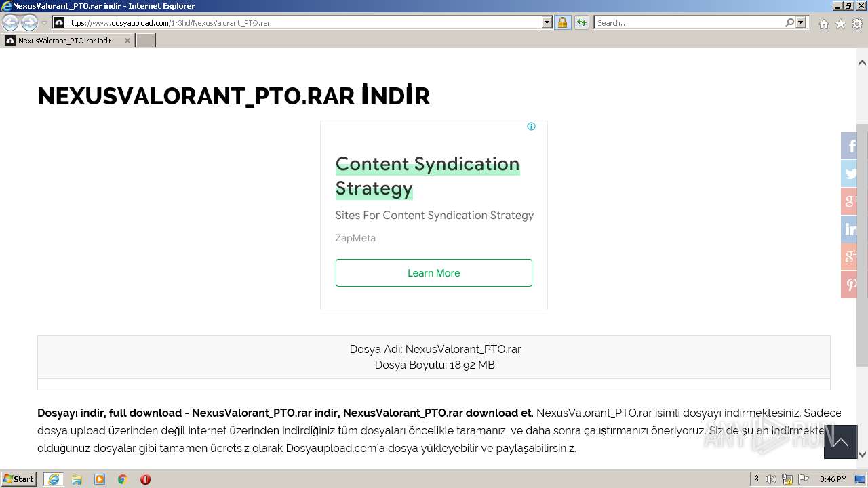Go to the browser Home page
Image resolution: width=868 pixels, height=488 pixels.
[x=823, y=24]
